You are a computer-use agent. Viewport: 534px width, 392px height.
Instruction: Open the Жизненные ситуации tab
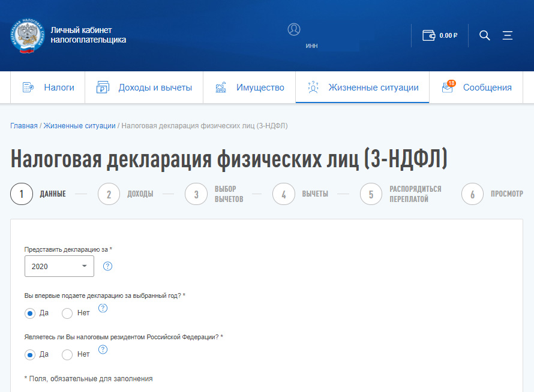point(362,88)
